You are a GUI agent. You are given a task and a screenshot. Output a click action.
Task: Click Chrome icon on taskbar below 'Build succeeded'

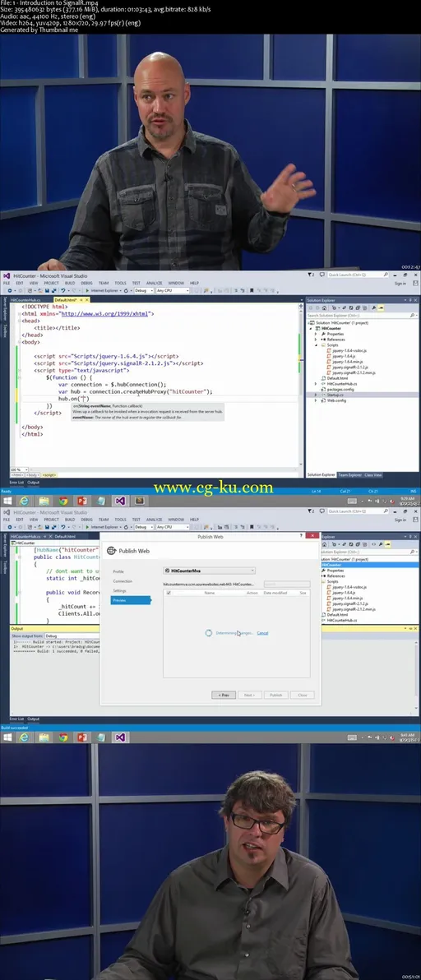coord(63,737)
